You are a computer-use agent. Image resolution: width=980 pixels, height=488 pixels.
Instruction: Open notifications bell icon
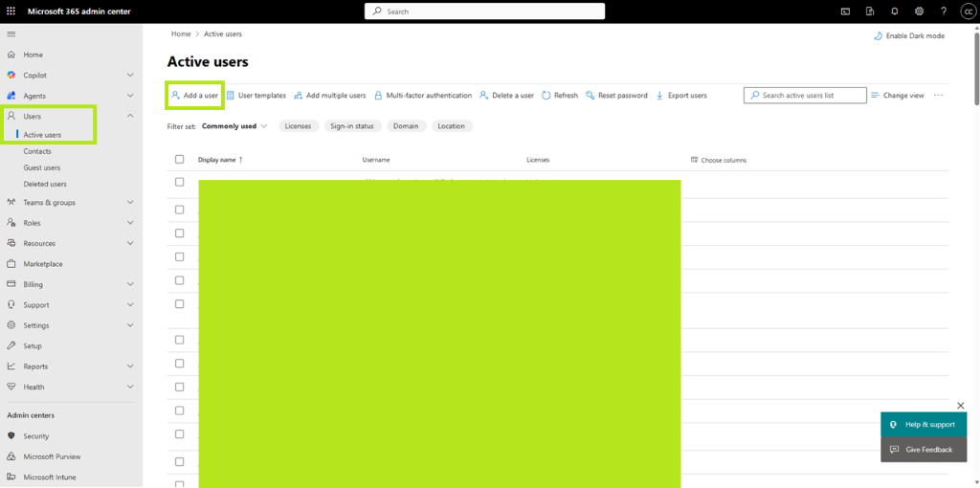895,11
